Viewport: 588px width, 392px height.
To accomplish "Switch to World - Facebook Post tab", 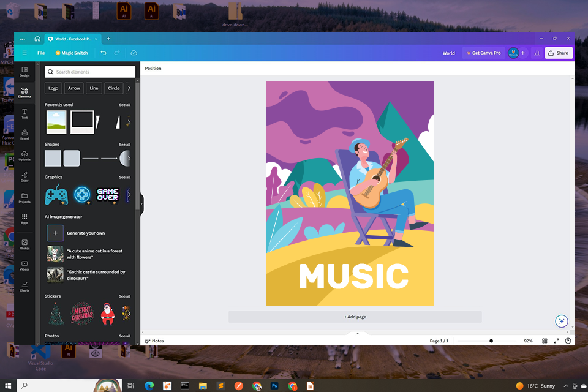I will coord(73,39).
